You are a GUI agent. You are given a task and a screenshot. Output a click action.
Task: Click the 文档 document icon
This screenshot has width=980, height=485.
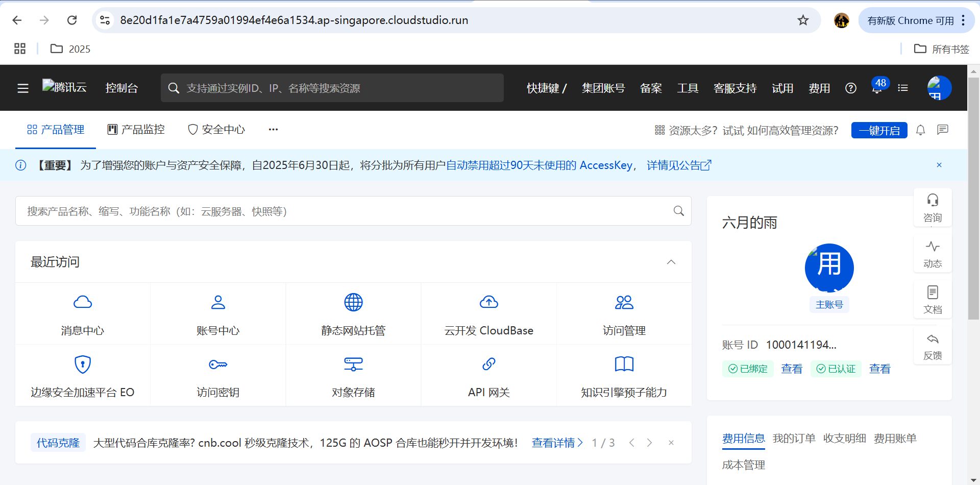pyautogui.click(x=933, y=293)
